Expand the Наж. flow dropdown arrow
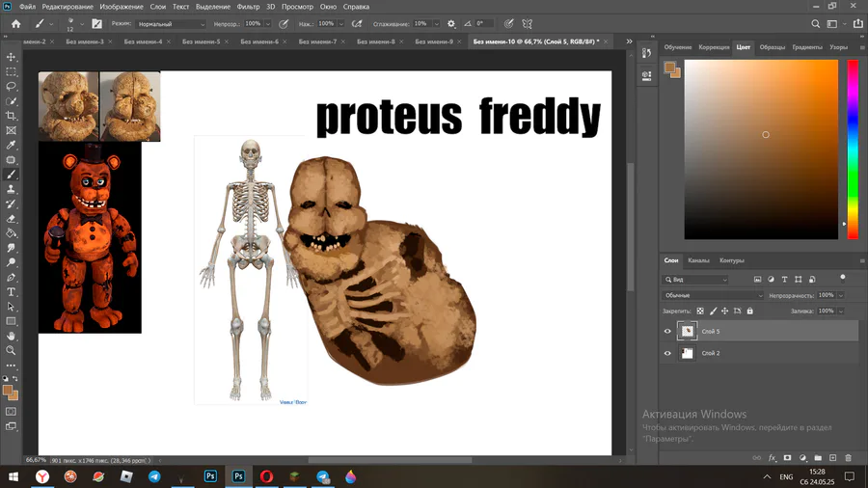The height and width of the screenshot is (488, 868). (x=341, y=24)
